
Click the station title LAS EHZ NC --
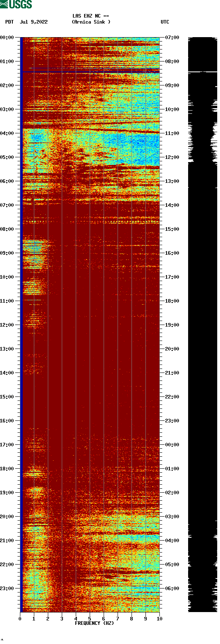[91, 16]
